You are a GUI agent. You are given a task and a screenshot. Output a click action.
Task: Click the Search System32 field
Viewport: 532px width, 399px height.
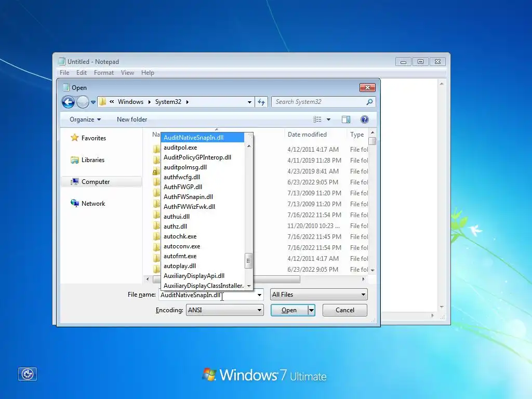319,102
